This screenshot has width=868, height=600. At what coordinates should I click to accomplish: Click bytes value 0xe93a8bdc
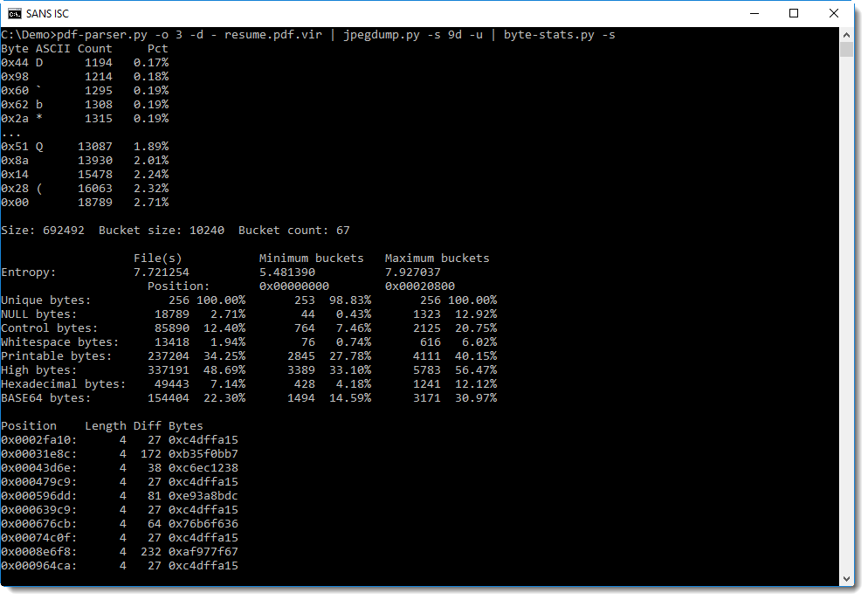(x=203, y=495)
